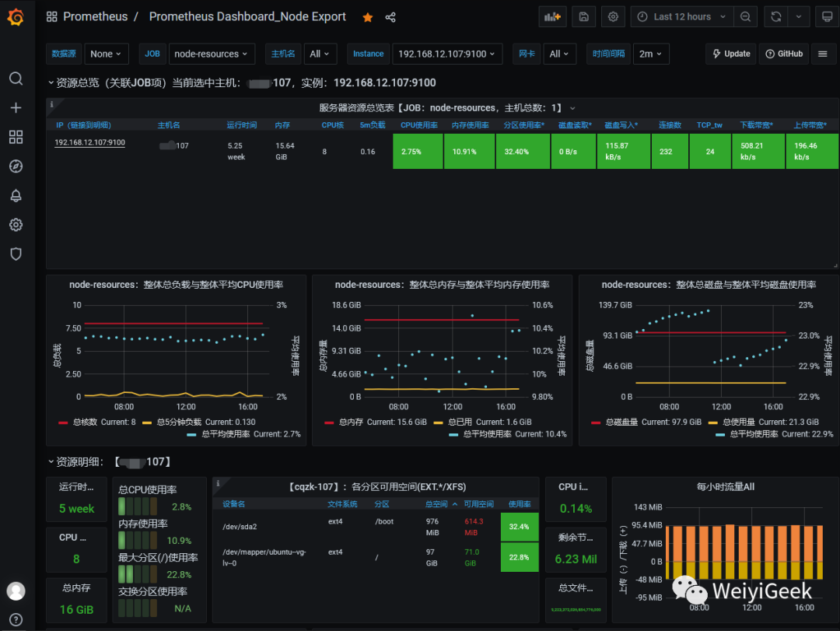The width and height of the screenshot is (840, 631).
Task: Open the Grafana home logo
Action: click(16, 17)
